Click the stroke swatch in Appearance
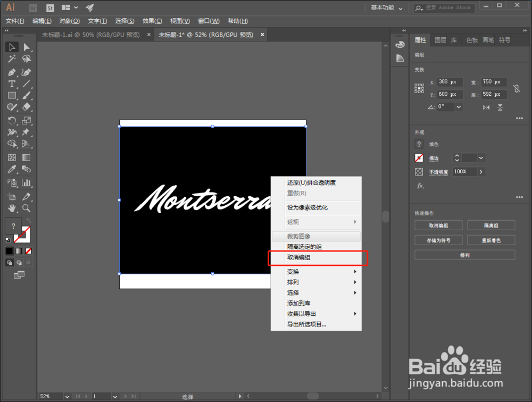The width and height of the screenshot is (532, 402). (419, 158)
